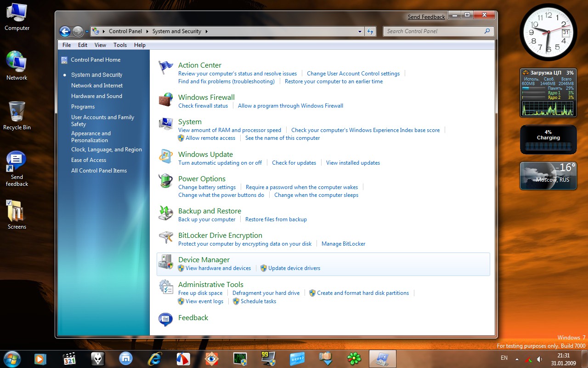Launch Internet Explorer from the taskbar

154,358
